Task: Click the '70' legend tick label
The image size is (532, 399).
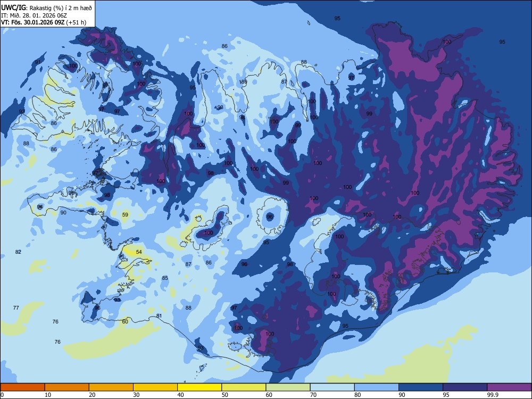Action: point(313,395)
